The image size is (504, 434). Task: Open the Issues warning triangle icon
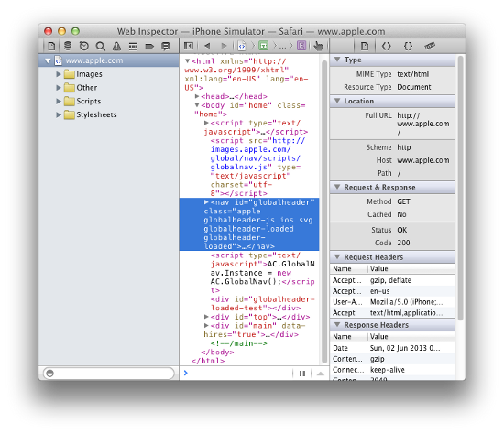[x=116, y=47]
